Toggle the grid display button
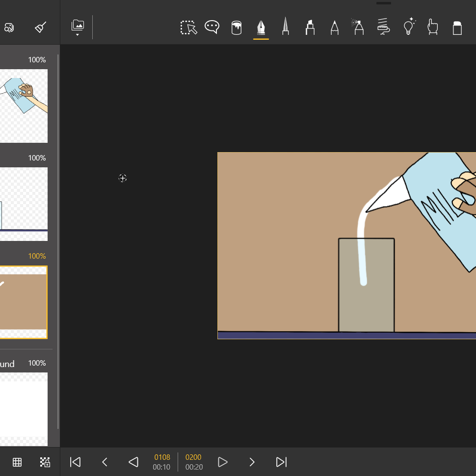 tap(17, 462)
